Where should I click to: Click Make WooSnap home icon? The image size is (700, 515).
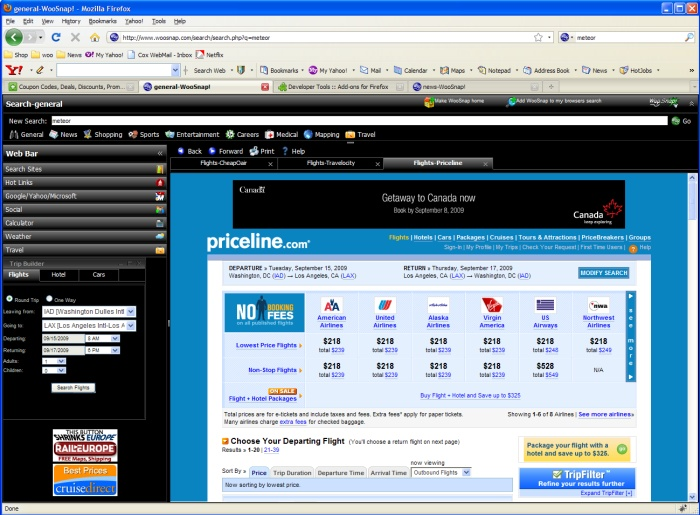coord(429,102)
